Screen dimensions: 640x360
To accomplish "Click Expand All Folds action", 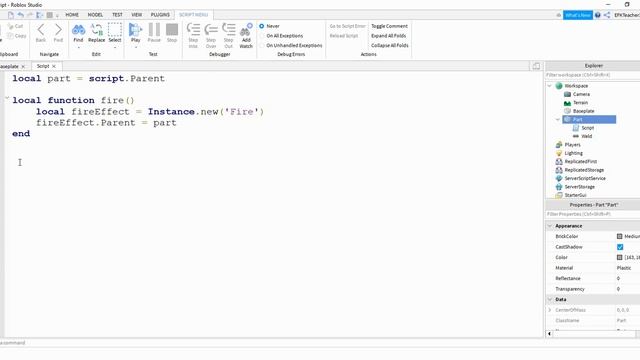I will 388,36.
